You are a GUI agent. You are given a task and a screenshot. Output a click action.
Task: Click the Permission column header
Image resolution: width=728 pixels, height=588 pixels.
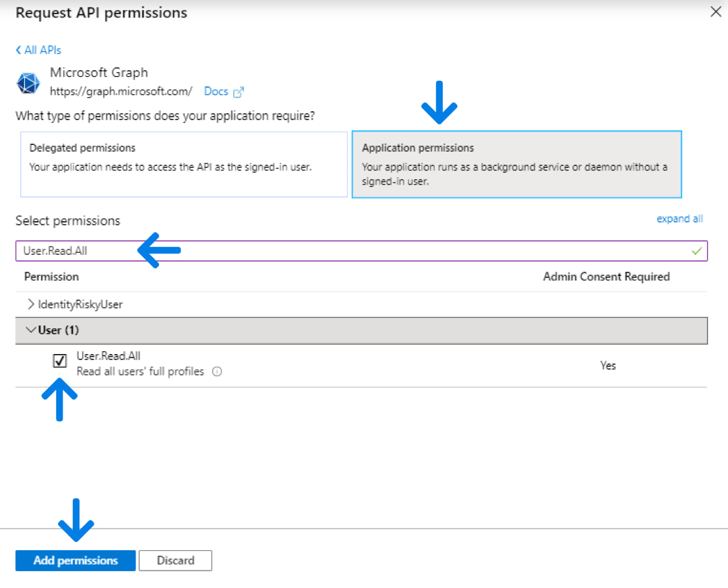pyautogui.click(x=51, y=277)
